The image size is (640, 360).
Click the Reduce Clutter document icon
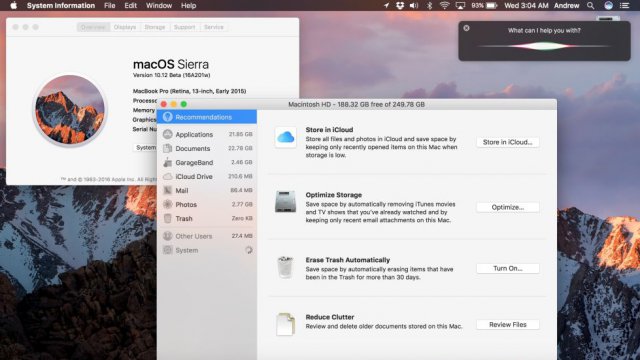pyautogui.click(x=285, y=324)
